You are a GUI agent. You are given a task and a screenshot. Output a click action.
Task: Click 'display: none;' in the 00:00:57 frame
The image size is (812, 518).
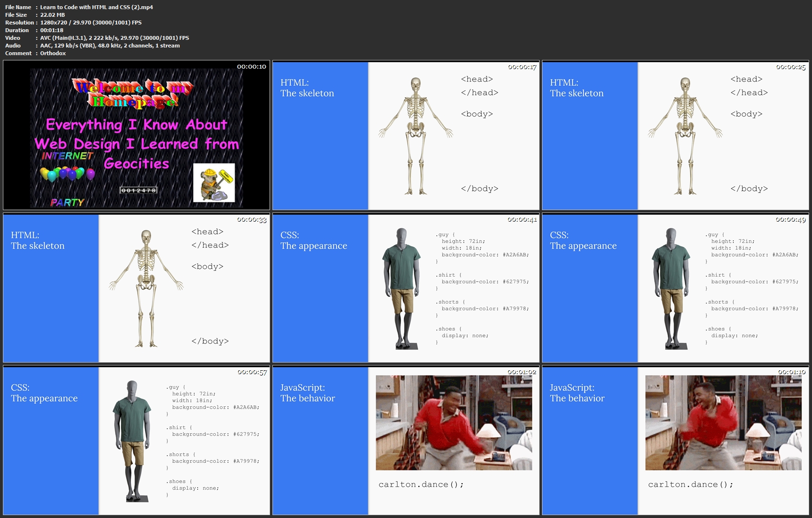click(x=196, y=488)
